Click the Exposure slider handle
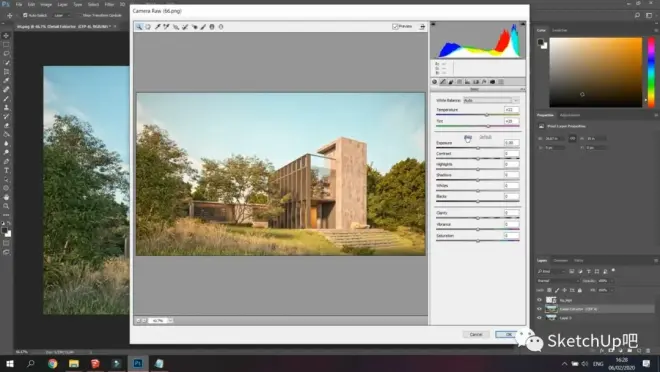The height and width of the screenshot is (372, 660). pyautogui.click(x=478, y=148)
